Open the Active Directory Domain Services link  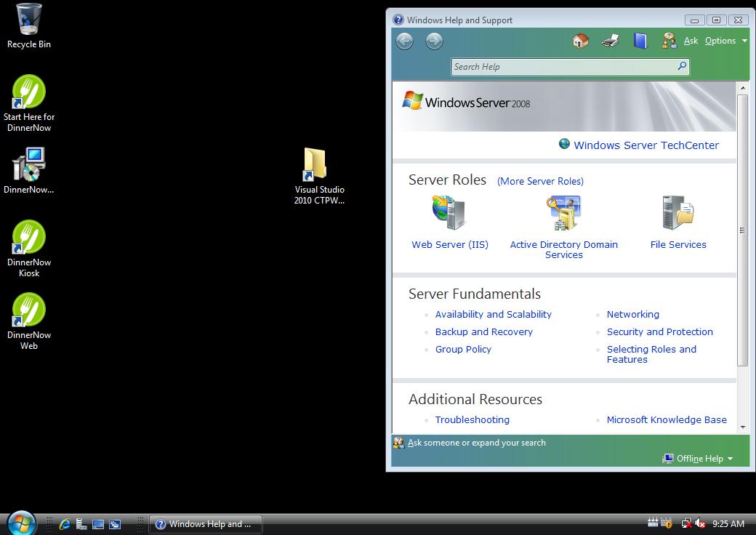click(563, 249)
